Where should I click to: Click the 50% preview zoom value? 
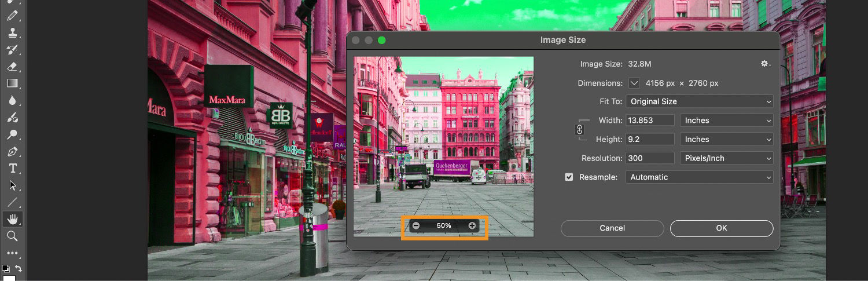coord(444,225)
